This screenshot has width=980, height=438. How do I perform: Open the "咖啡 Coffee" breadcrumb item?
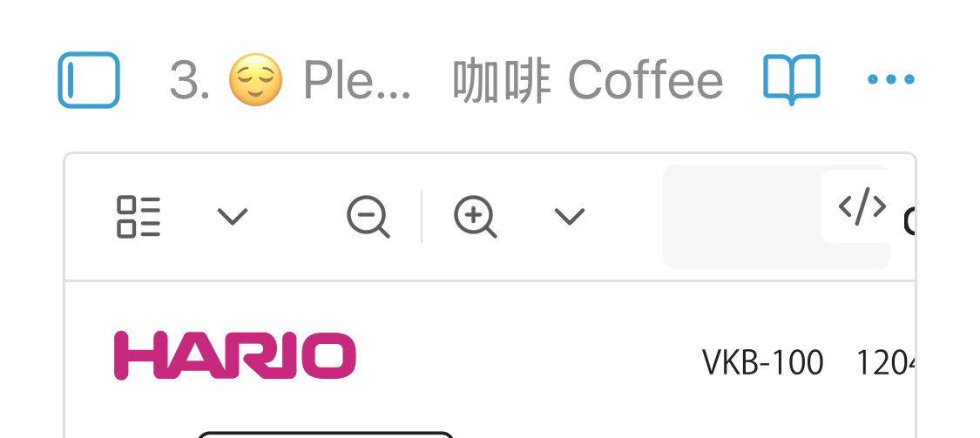[588, 81]
